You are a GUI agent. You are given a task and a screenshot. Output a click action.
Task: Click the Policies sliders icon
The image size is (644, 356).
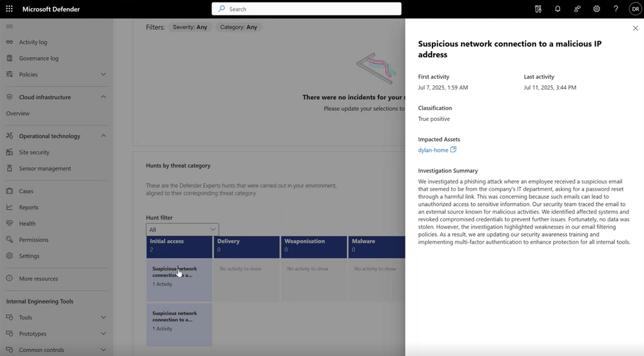coord(10,74)
